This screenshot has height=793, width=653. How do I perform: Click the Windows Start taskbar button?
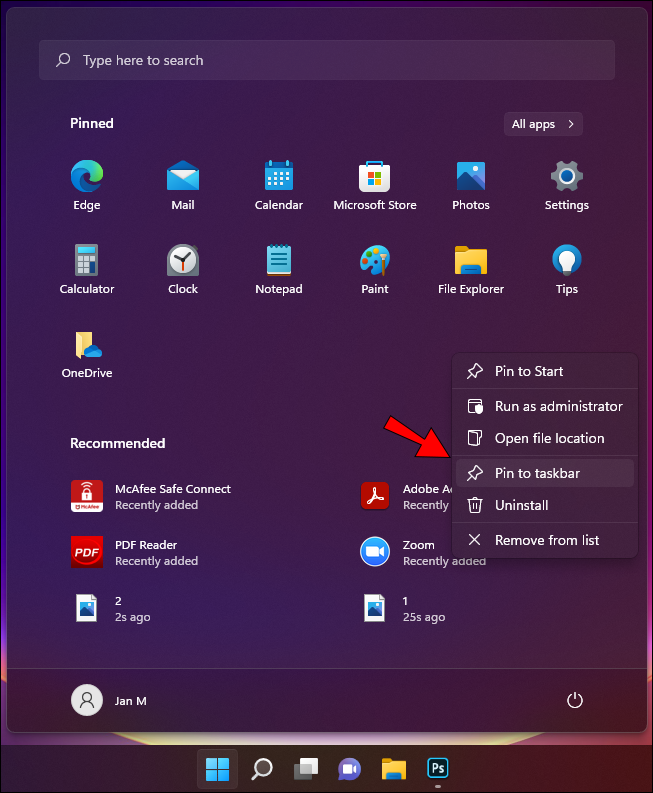click(217, 769)
